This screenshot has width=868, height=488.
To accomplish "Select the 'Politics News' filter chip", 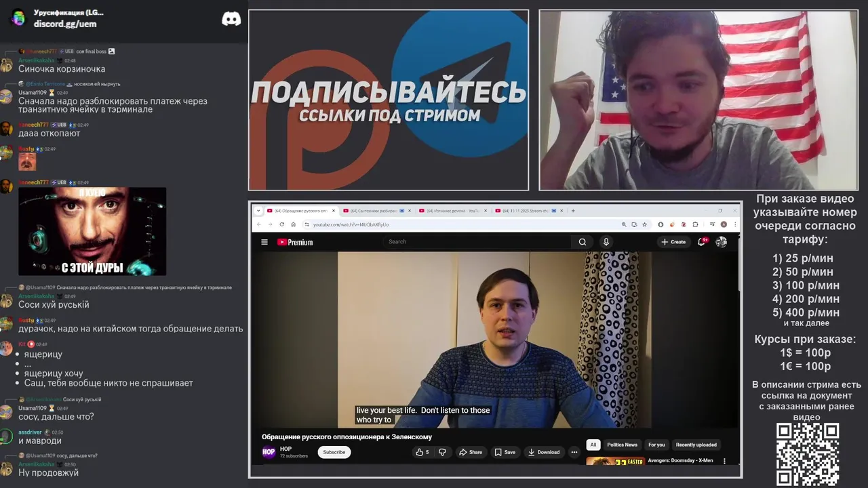I will coord(622,445).
